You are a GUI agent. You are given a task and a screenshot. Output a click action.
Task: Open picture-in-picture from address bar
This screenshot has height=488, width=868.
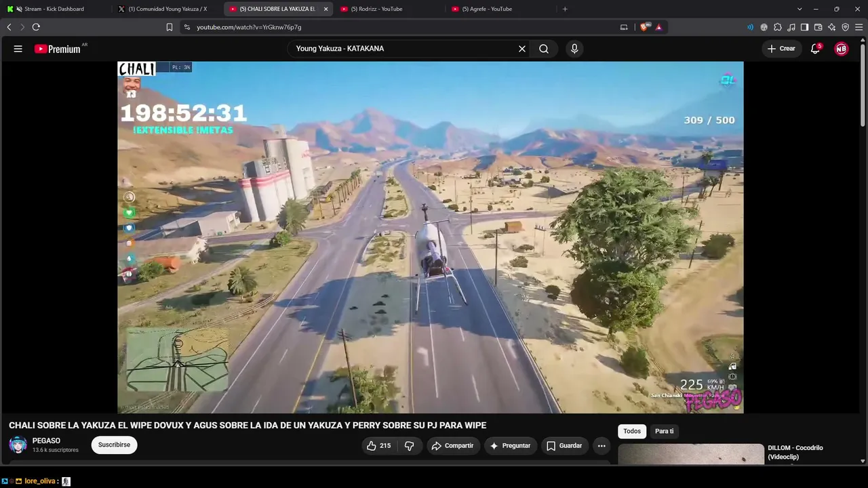click(624, 27)
